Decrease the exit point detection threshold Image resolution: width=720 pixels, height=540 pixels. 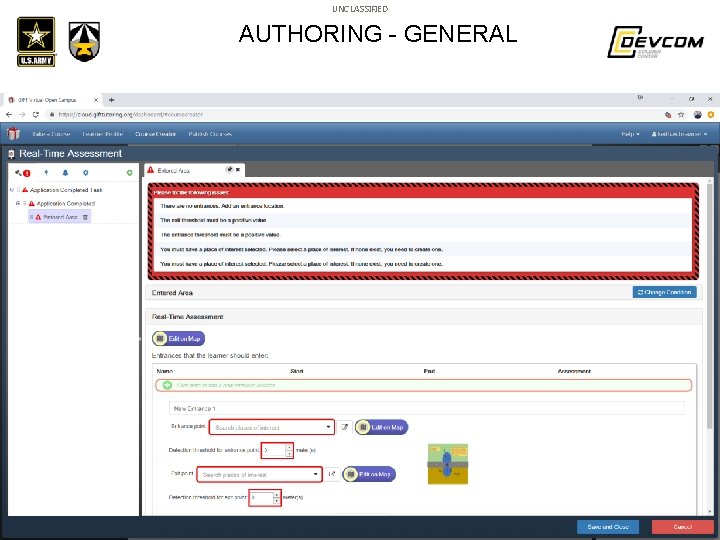(277, 501)
